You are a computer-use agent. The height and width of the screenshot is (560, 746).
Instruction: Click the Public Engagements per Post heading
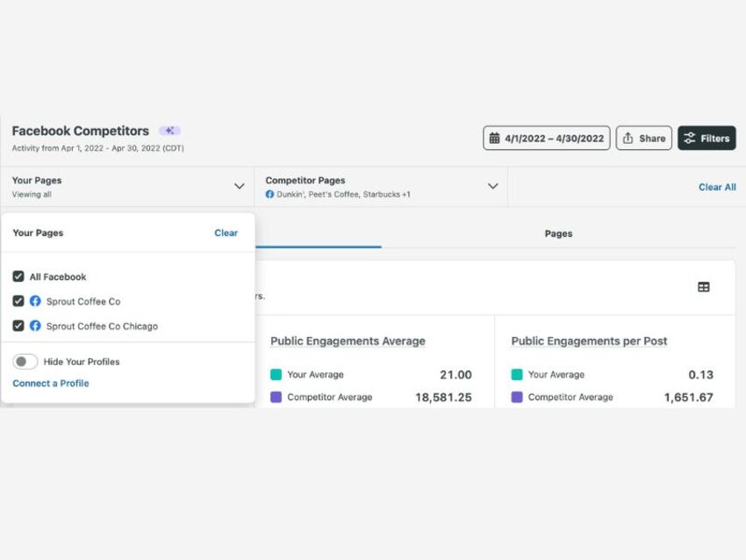589,341
